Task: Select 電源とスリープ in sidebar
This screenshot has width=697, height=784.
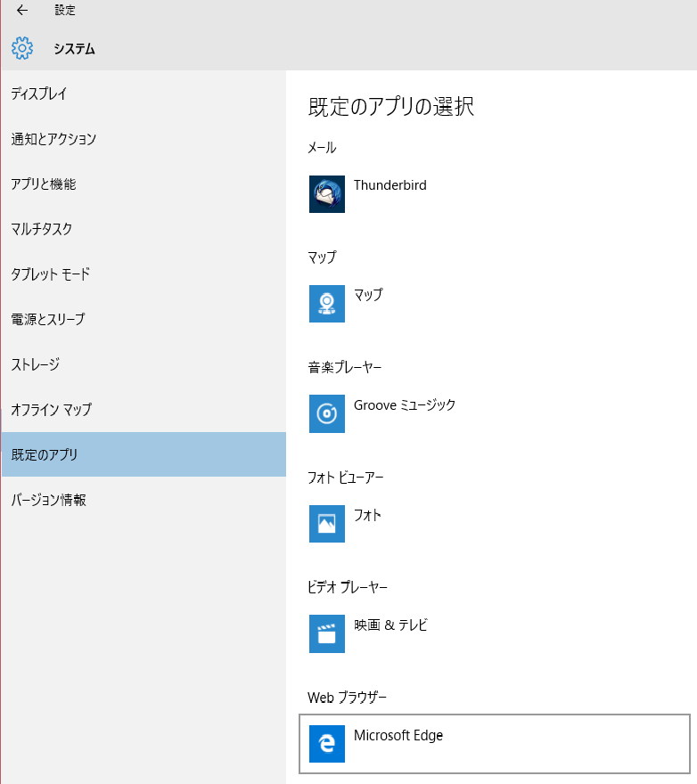Action: (143, 319)
